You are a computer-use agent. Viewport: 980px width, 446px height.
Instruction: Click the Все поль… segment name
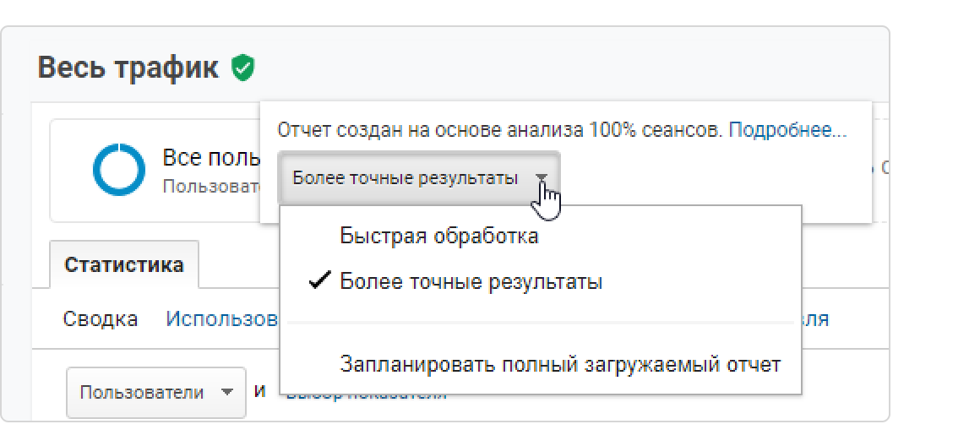pos(210,158)
